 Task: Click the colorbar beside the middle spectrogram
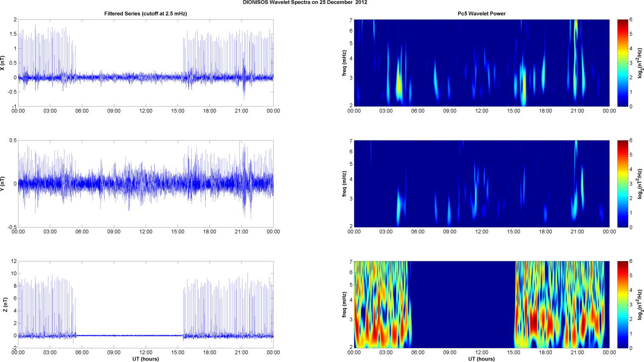pos(622,184)
